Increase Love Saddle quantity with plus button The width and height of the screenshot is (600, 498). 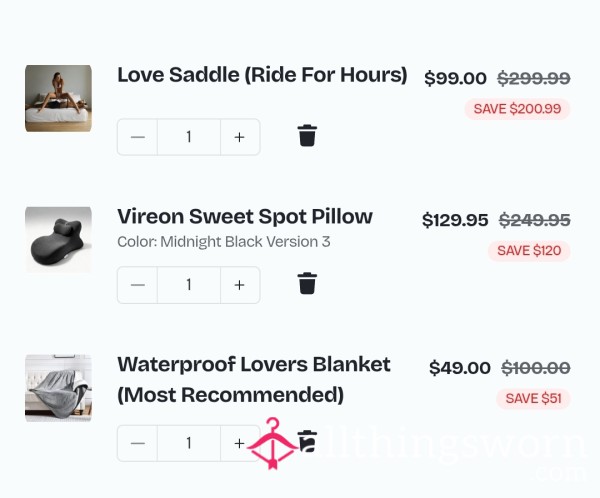240,137
